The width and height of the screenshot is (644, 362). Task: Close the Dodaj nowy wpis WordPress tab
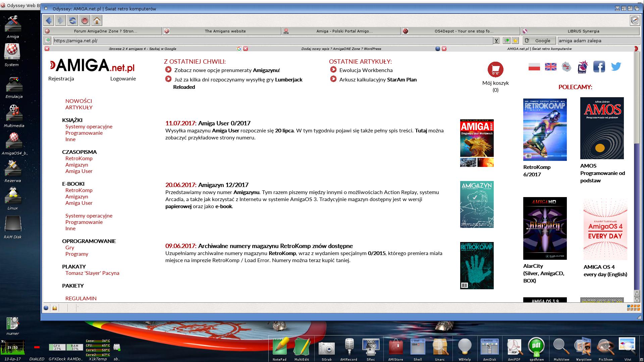(246, 49)
